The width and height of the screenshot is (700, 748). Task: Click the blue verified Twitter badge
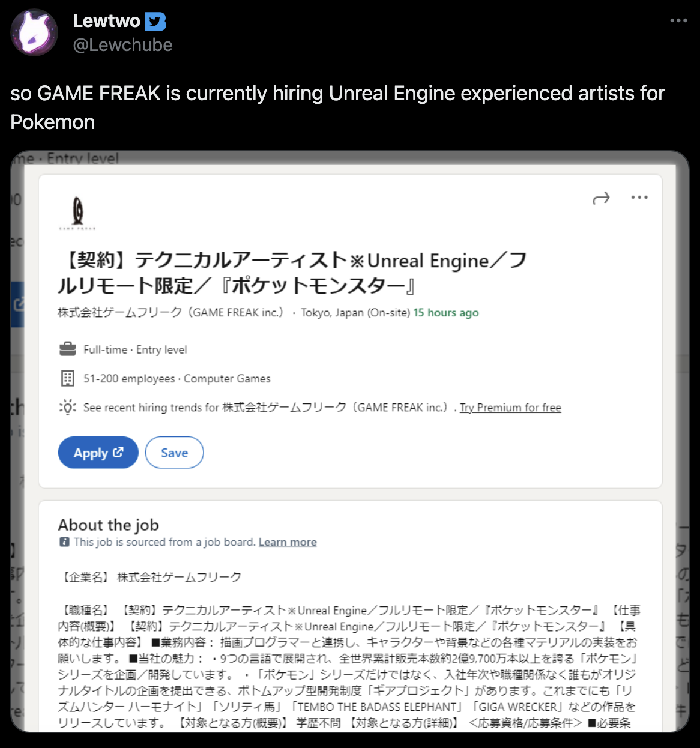tap(155, 22)
